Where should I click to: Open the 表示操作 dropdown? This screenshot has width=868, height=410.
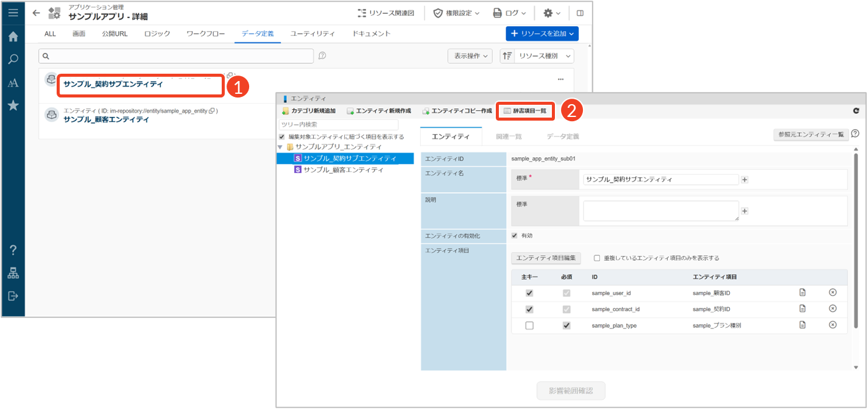pos(470,56)
